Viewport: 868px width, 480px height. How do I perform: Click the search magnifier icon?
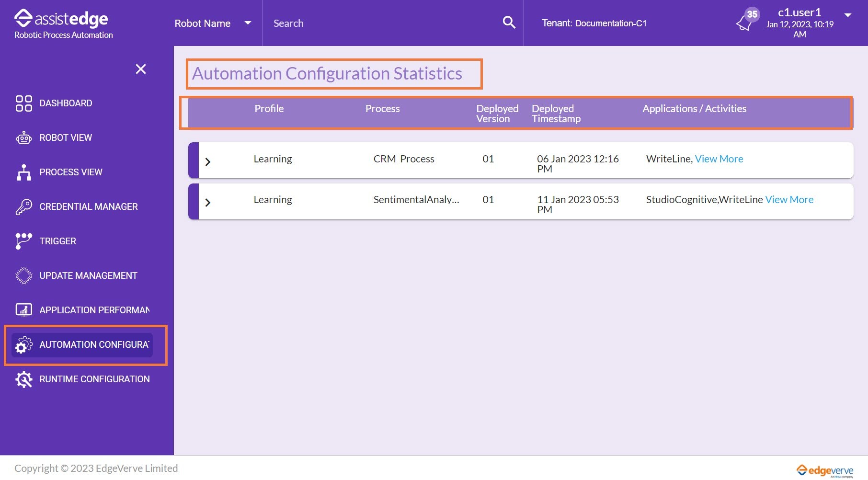pos(509,23)
